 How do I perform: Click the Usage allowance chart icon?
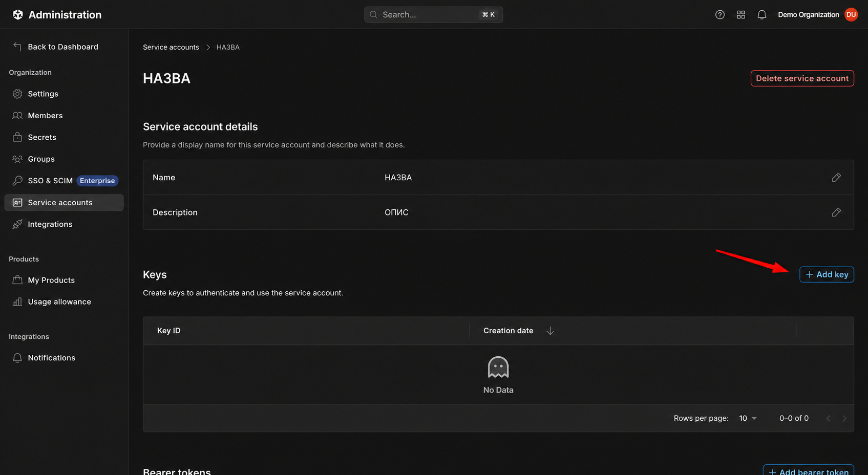17,302
